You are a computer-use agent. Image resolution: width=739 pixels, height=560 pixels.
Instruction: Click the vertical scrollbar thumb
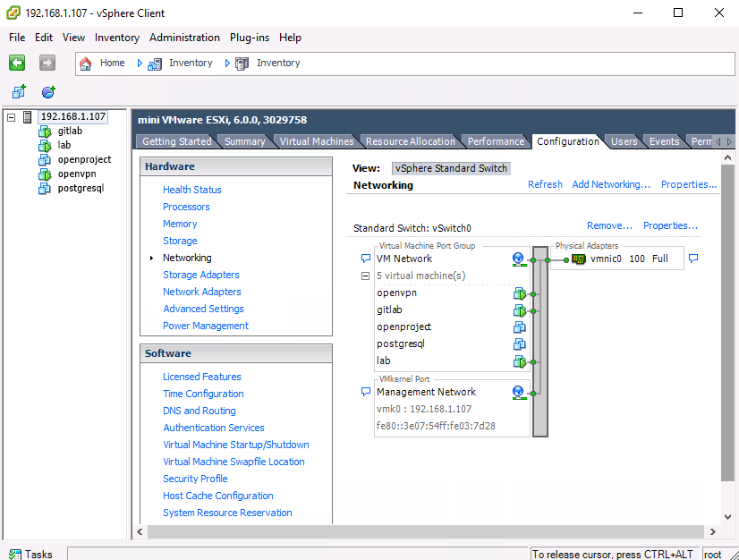click(727, 323)
